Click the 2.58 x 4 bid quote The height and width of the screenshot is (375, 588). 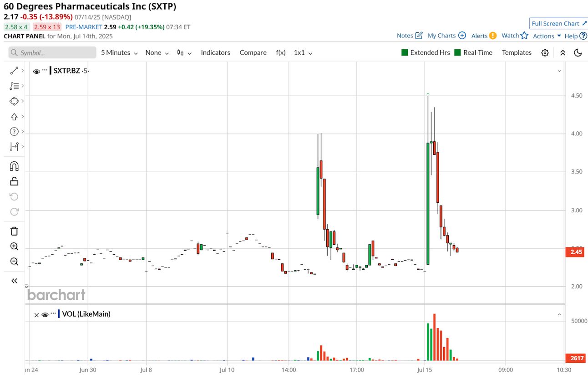pos(16,27)
